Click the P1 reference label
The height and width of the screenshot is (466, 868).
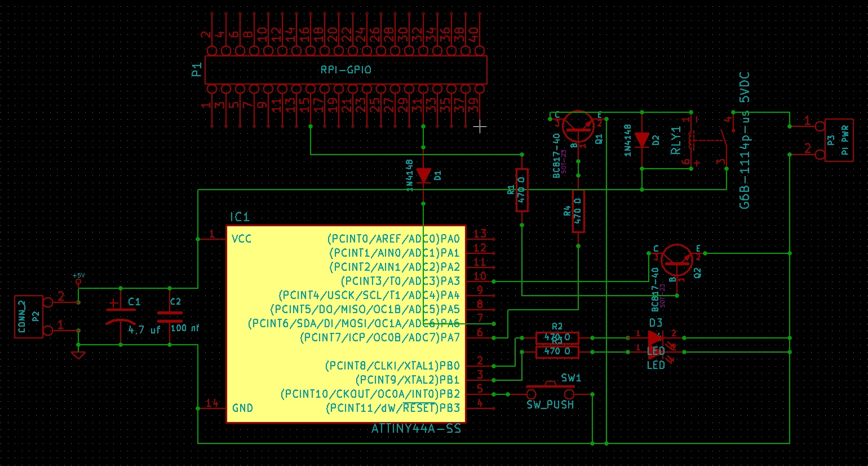point(196,70)
